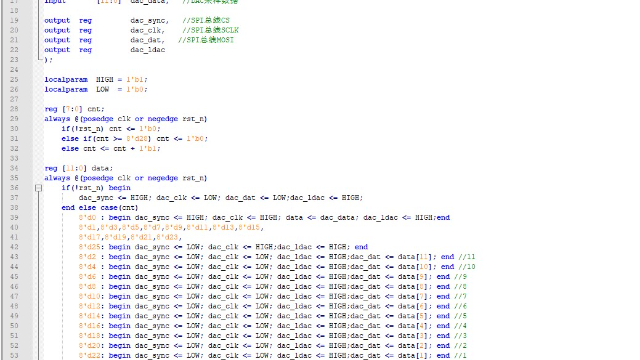Click the 8'd10: case label
Screen dimensions: 640x360
pyautogui.click(x=91, y=296)
